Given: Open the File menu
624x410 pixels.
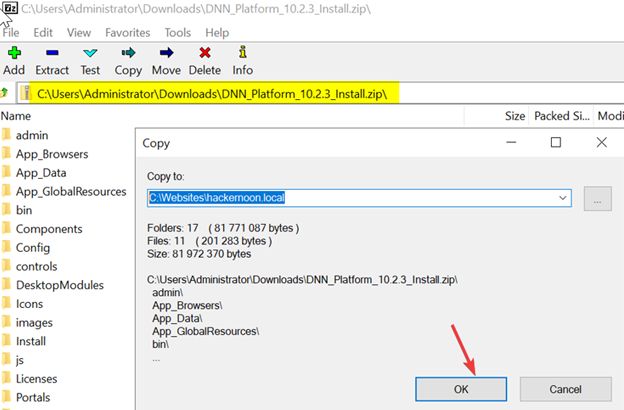Looking at the screenshot, I should pyautogui.click(x=11, y=32).
